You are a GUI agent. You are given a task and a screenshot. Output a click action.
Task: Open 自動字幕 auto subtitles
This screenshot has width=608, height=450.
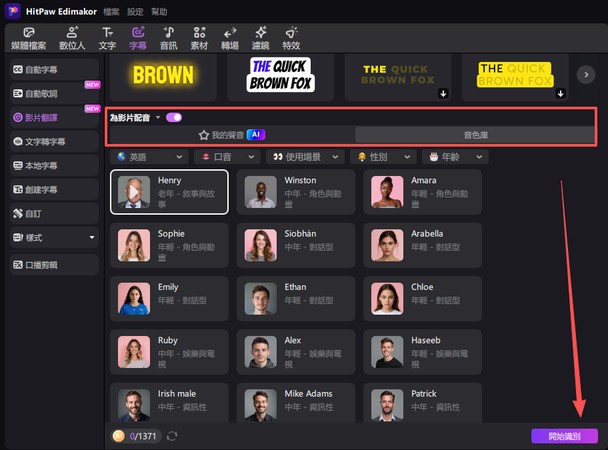pos(54,70)
